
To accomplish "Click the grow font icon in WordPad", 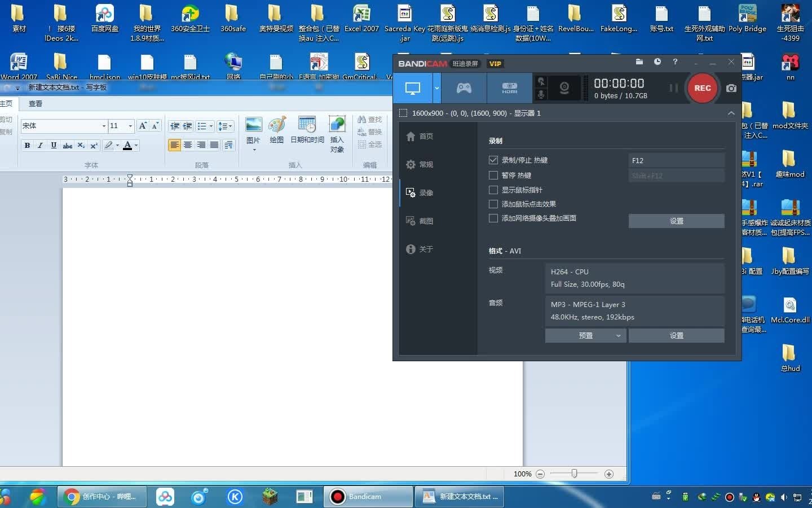I will tap(143, 126).
